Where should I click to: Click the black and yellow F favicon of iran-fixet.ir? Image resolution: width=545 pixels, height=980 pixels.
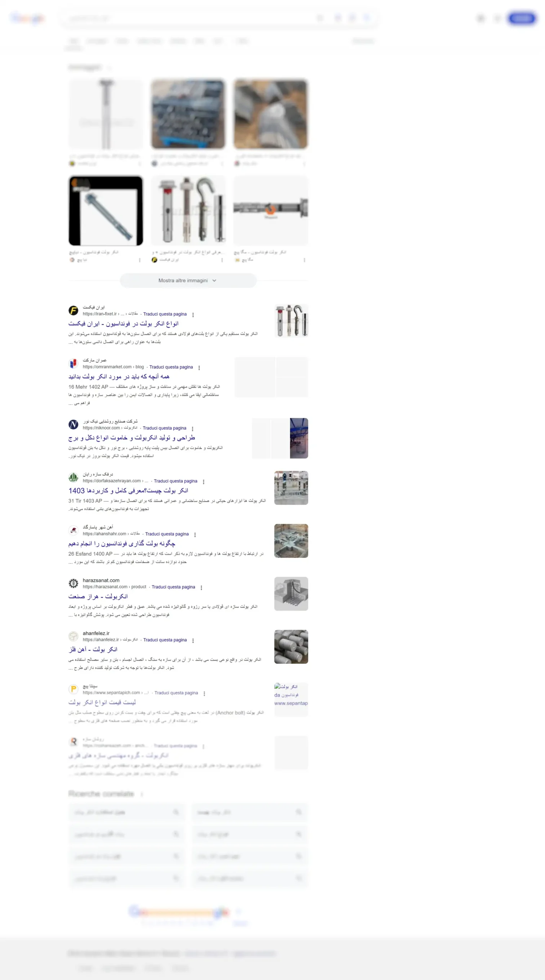(x=73, y=310)
